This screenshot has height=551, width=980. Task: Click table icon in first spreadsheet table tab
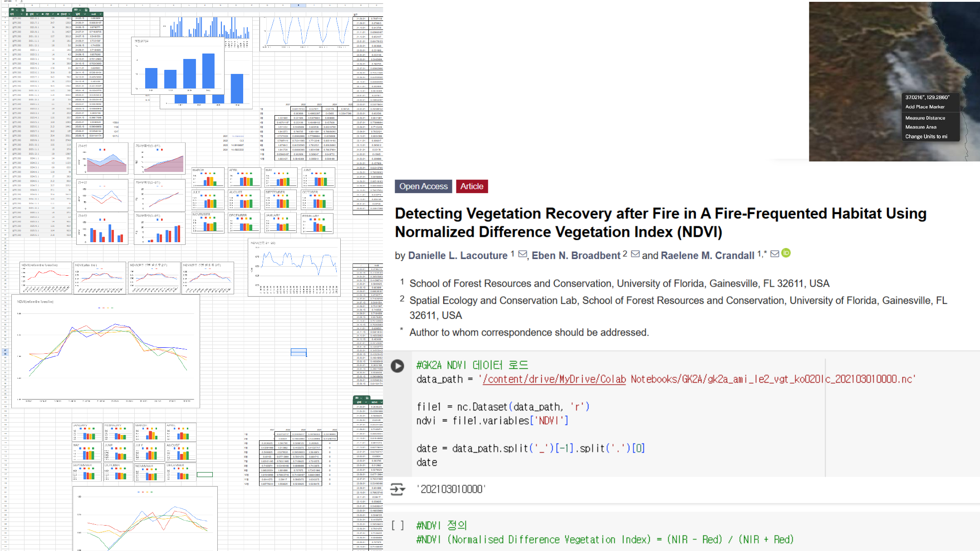(x=23, y=10)
